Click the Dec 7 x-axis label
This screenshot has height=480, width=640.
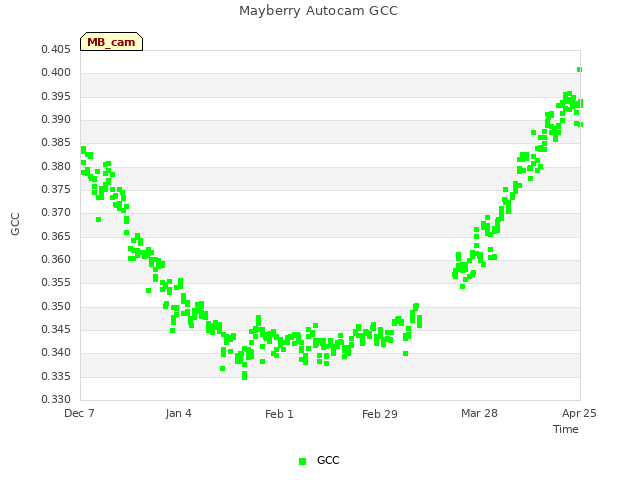(79, 413)
